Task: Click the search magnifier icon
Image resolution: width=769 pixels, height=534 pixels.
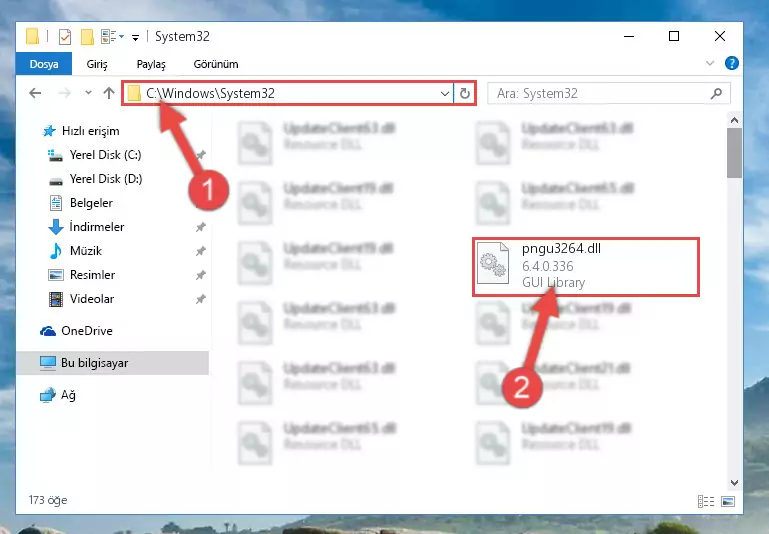Action: click(x=716, y=93)
